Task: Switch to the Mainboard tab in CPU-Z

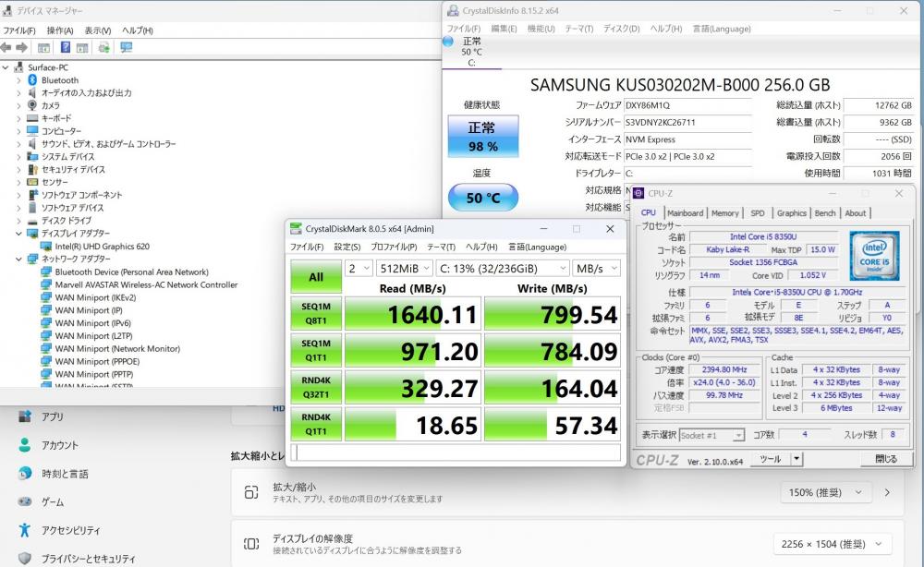Action: tap(686, 213)
